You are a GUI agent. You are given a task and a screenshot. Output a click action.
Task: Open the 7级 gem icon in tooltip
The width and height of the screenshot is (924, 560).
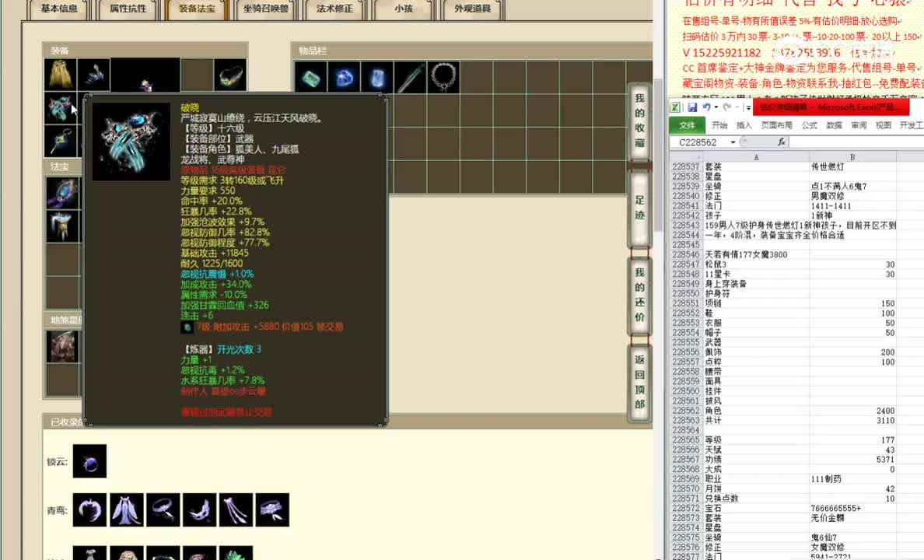click(x=187, y=327)
